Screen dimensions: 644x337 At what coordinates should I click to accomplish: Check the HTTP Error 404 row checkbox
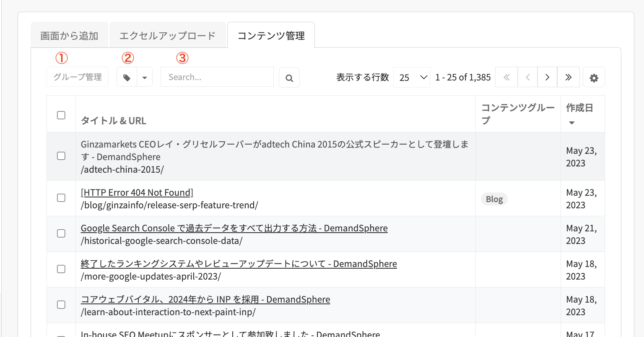tap(61, 198)
